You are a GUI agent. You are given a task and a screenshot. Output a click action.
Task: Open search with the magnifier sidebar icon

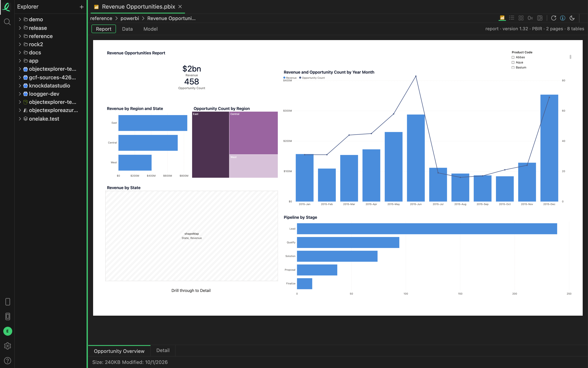7,22
